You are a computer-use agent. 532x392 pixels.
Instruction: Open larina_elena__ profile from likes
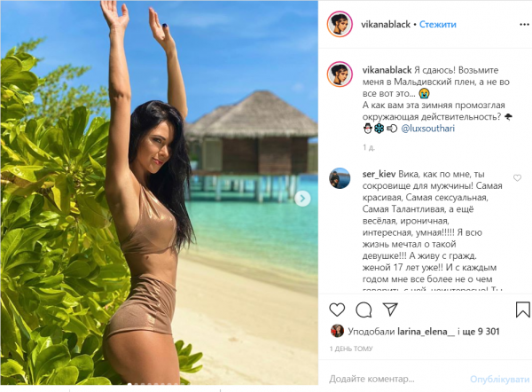click(426, 331)
